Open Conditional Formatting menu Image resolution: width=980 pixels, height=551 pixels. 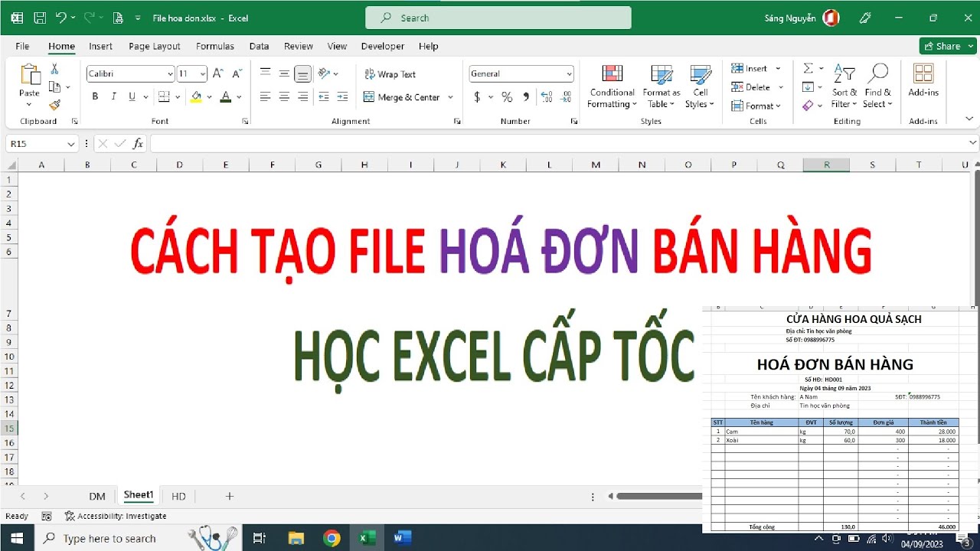612,86
